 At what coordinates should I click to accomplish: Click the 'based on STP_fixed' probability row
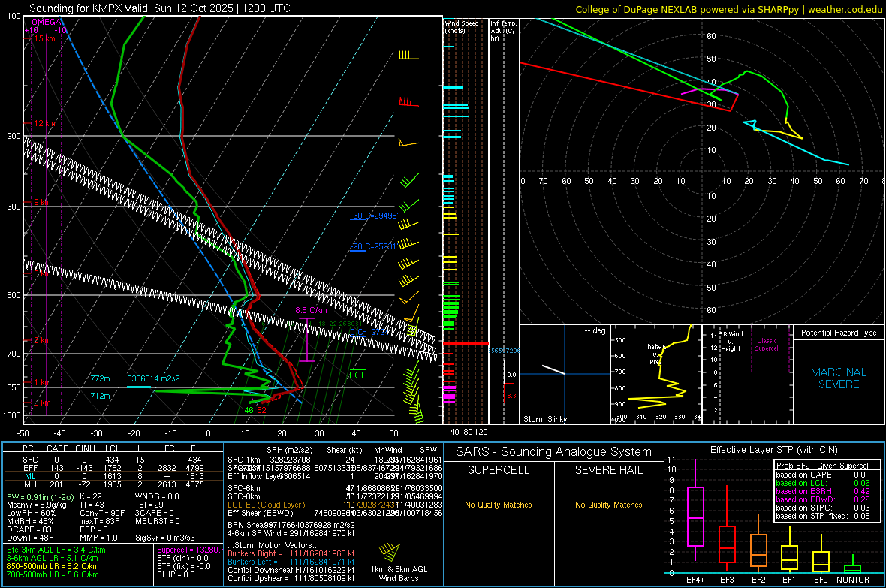pos(822,516)
